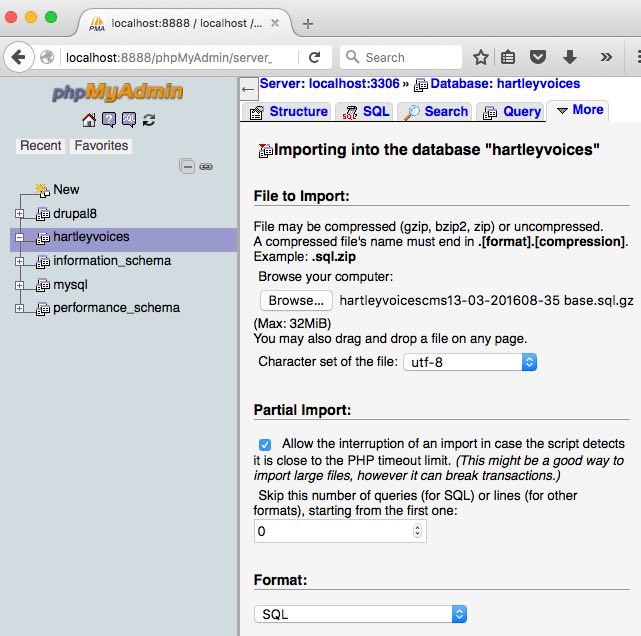Collapse all navigation tree icon
The height and width of the screenshot is (636, 641).
187,166
